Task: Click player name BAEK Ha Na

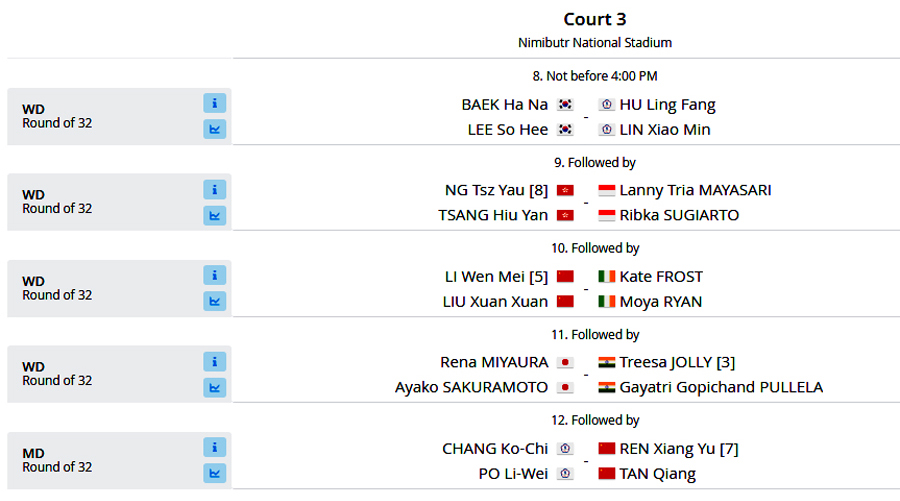Action: (x=505, y=104)
